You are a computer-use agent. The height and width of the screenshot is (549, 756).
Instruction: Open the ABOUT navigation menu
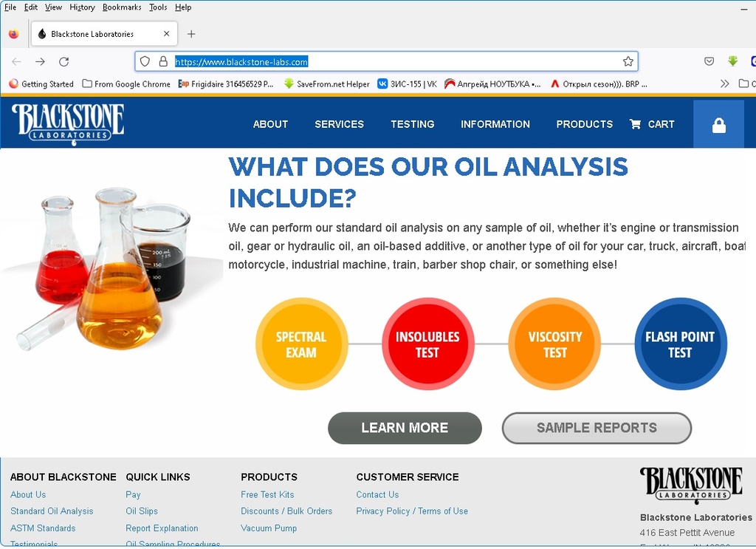tap(270, 124)
